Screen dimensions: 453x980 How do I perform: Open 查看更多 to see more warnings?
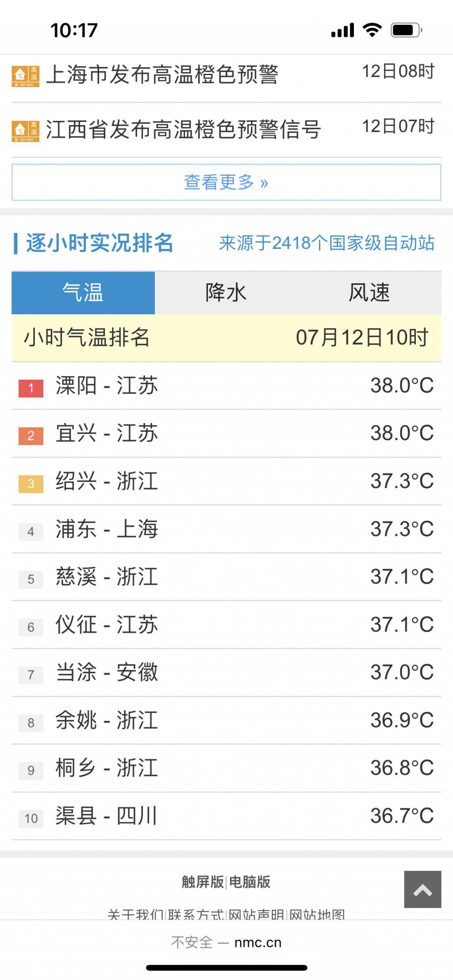[226, 182]
